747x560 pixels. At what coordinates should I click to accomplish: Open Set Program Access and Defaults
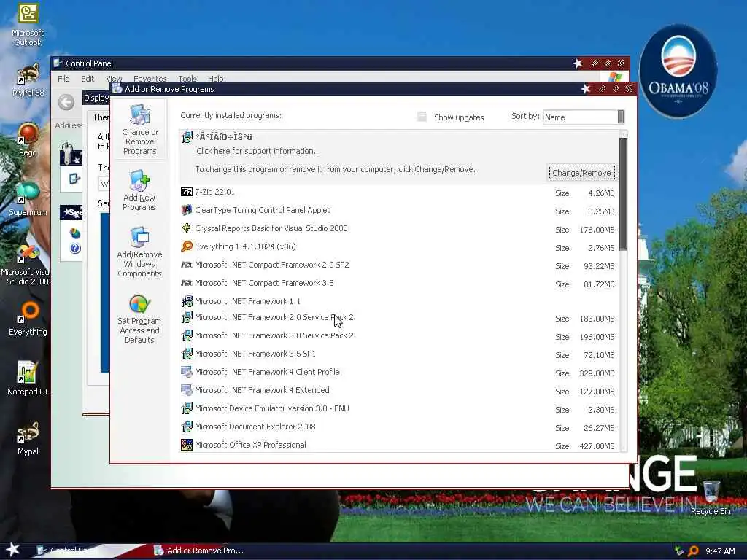click(x=139, y=319)
